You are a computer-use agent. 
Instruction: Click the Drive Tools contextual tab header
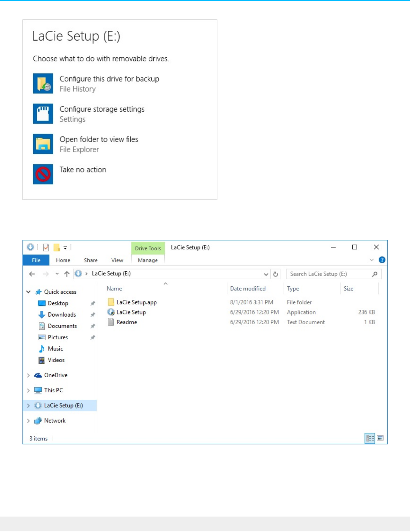click(x=148, y=248)
